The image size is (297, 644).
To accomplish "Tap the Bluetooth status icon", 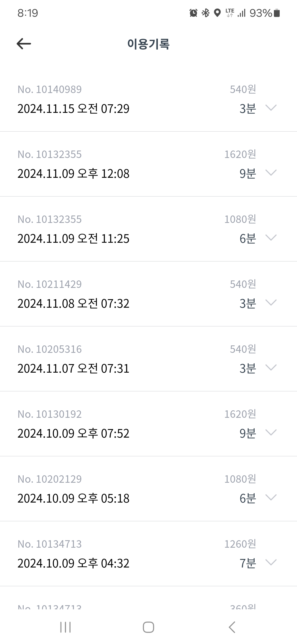I will pos(205,13).
